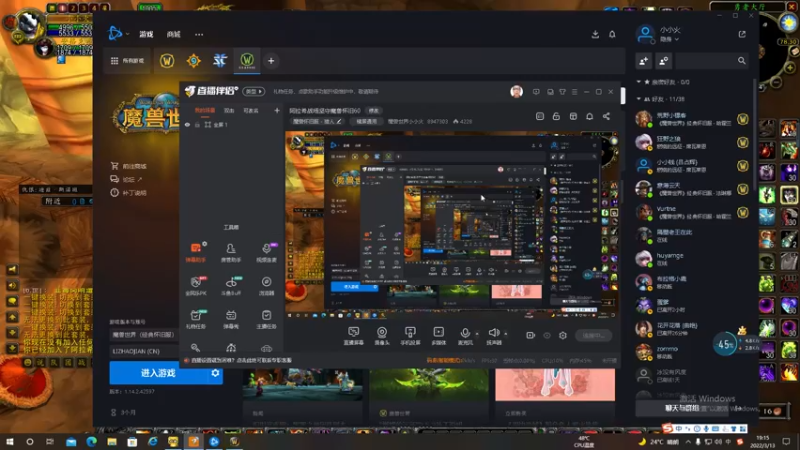Open 礼物任务 tool in streaming app
Viewport: 800px width, 450px height.
(196, 319)
